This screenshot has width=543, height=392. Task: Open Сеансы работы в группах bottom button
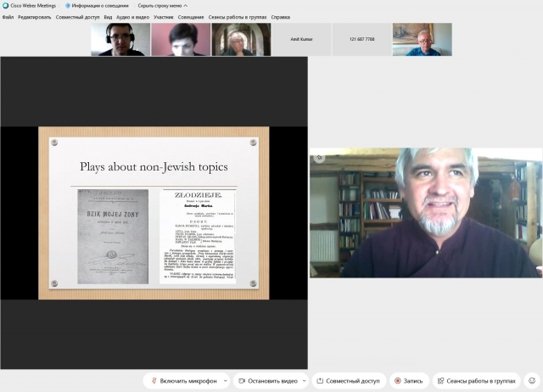[477, 381]
